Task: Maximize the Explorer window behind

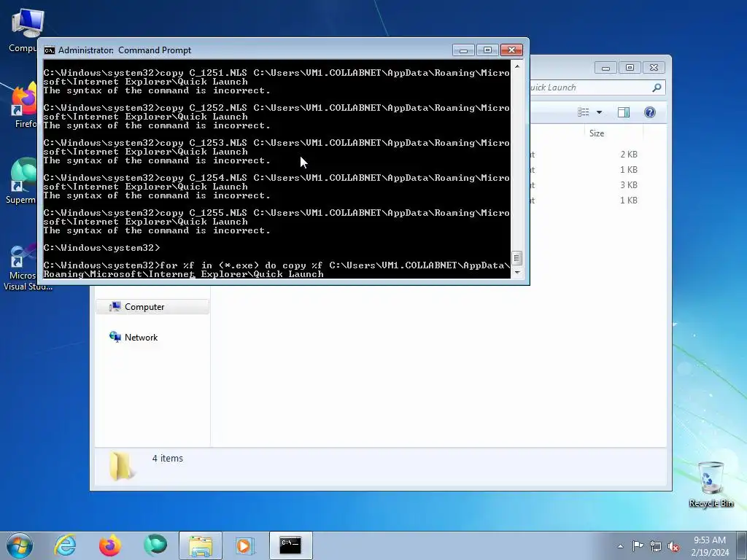Action: click(630, 68)
